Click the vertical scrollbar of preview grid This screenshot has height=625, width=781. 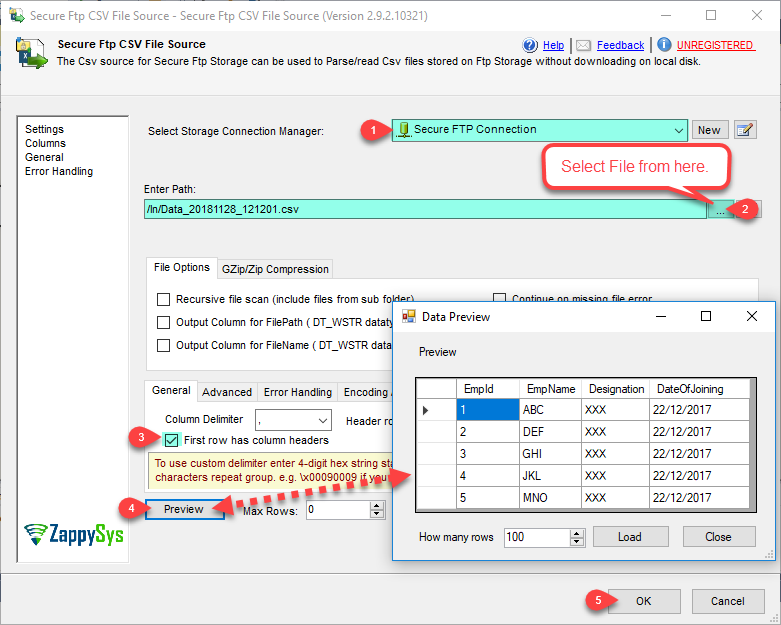pos(752,443)
